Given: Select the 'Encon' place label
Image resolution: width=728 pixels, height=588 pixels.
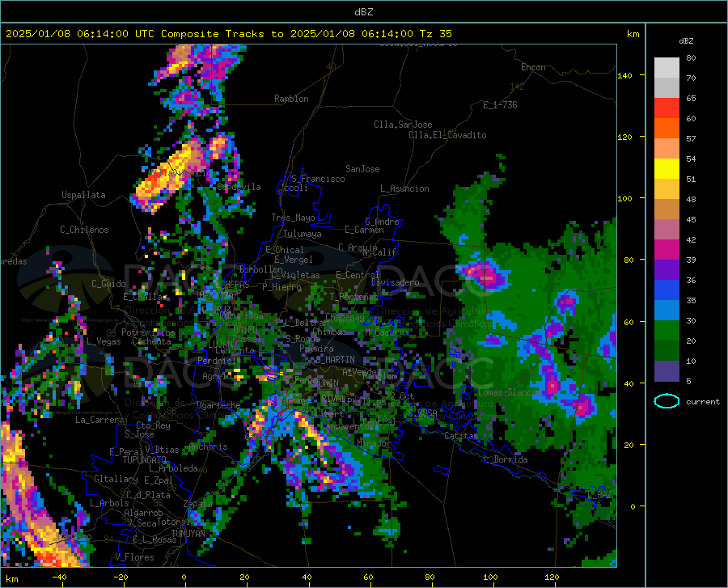Looking at the screenshot, I should point(533,67).
